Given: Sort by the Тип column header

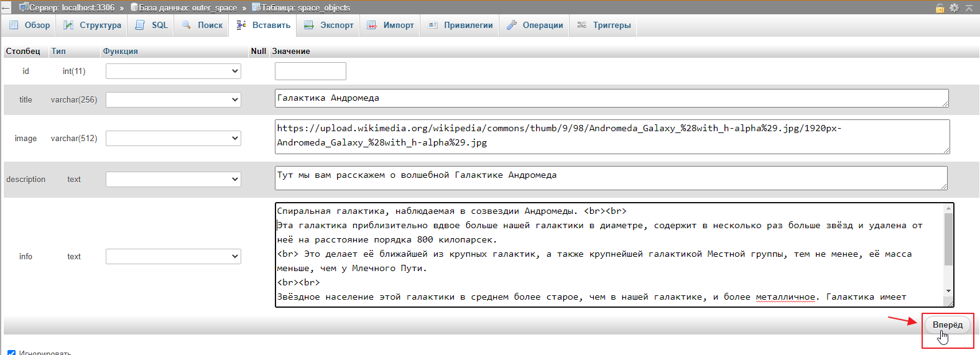Looking at the screenshot, I should click(x=58, y=51).
